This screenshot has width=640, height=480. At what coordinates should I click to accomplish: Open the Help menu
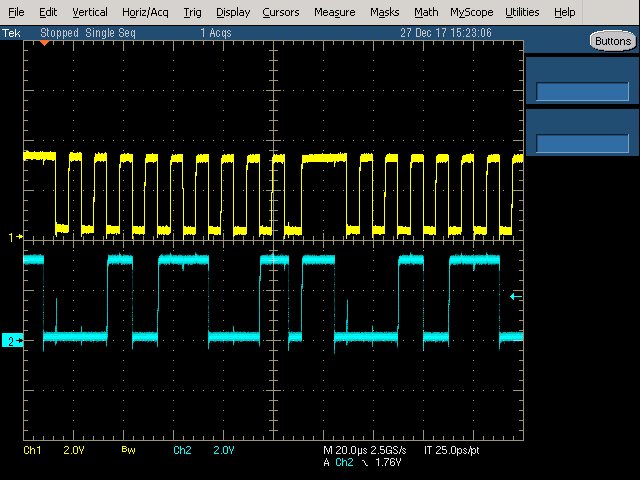coord(564,12)
